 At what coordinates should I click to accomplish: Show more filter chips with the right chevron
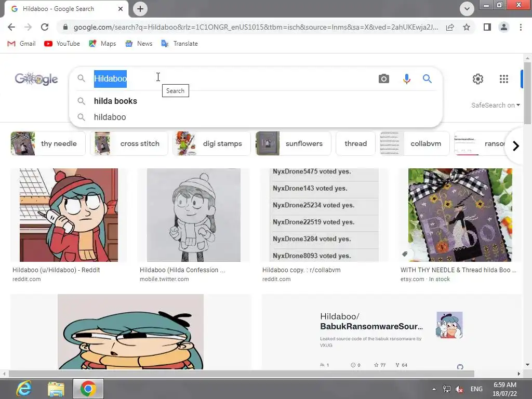(x=516, y=146)
